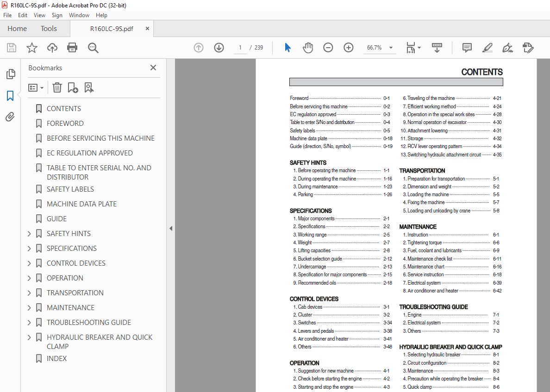Viewport: 550px width, 392px height.
Task: Open the View menu
Action: click(39, 15)
